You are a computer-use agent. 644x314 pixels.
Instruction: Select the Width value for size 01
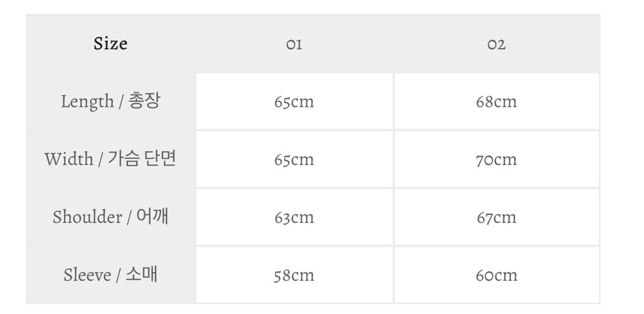click(x=294, y=159)
